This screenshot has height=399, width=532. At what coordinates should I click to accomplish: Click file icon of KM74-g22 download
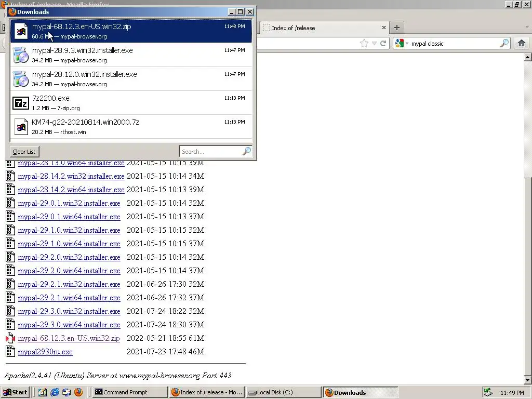pyautogui.click(x=21, y=127)
